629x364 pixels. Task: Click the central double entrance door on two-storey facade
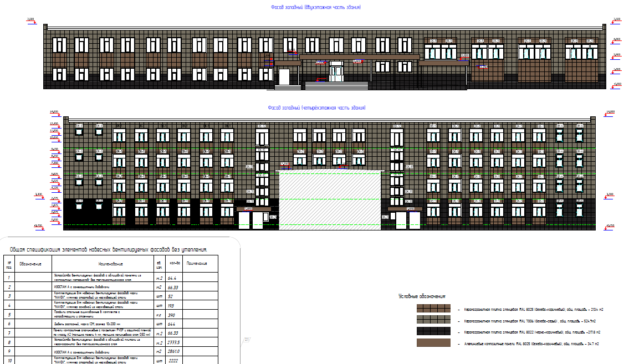336,72
